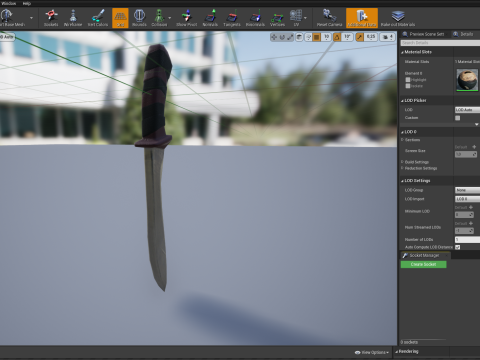Toggle rotation snapping in viewport
The width and height of the screenshot is (480, 360).
point(337,37)
